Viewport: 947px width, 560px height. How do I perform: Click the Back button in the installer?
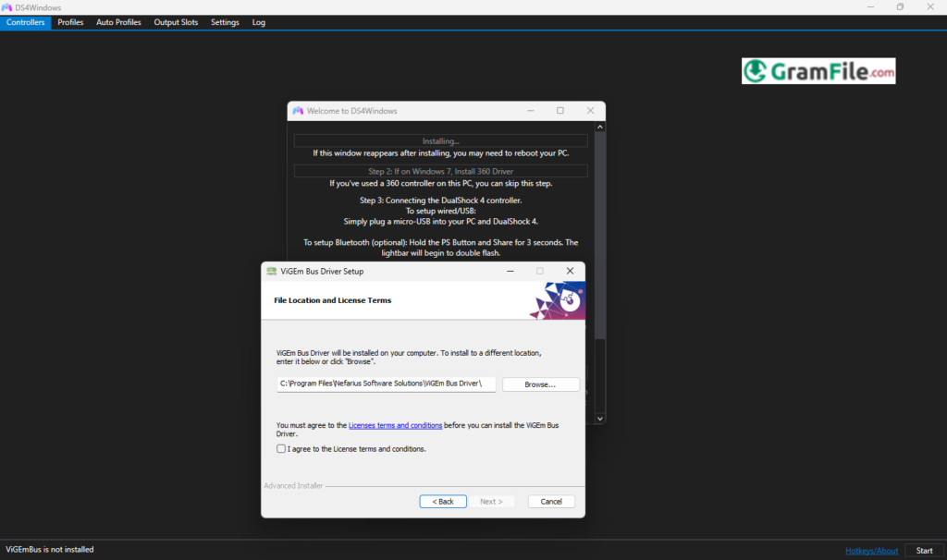[442, 501]
